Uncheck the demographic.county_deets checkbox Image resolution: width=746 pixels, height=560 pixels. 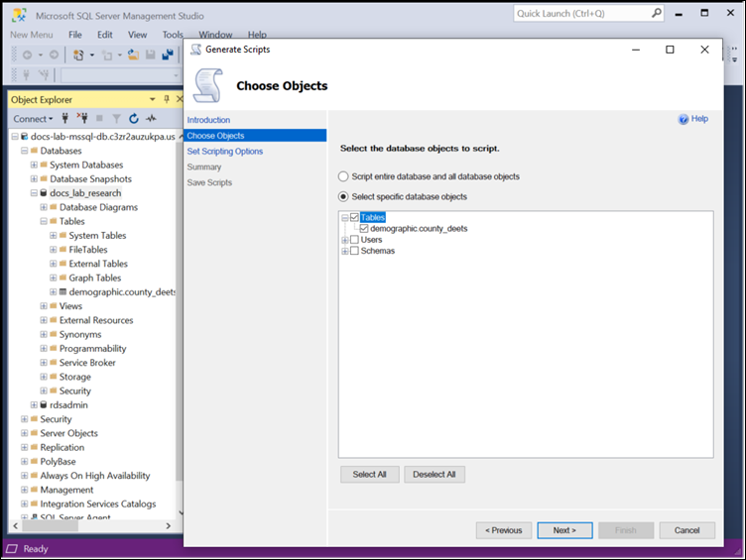(364, 229)
